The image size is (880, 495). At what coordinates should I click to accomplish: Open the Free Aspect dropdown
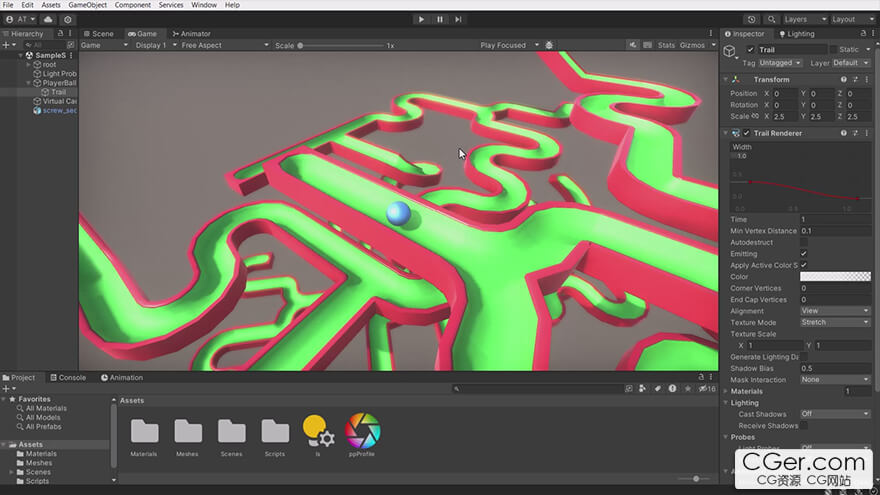(x=224, y=45)
